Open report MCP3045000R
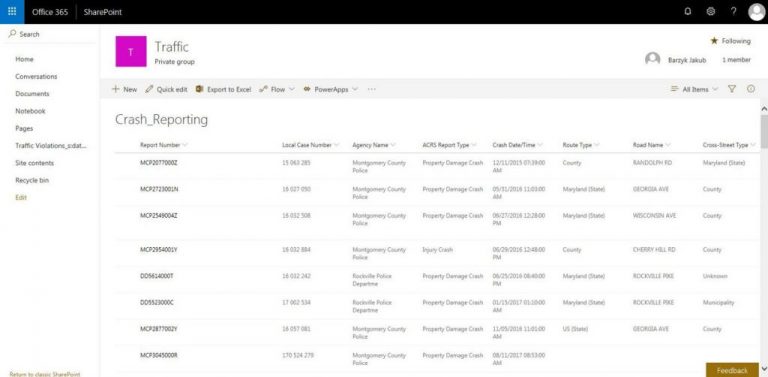Screen dimensions: 768x377 point(159,355)
